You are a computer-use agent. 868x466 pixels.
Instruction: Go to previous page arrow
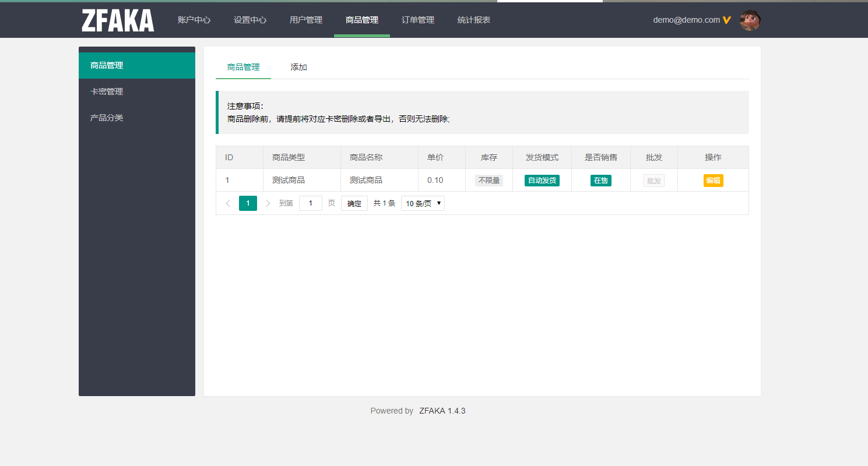click(228, 203)
